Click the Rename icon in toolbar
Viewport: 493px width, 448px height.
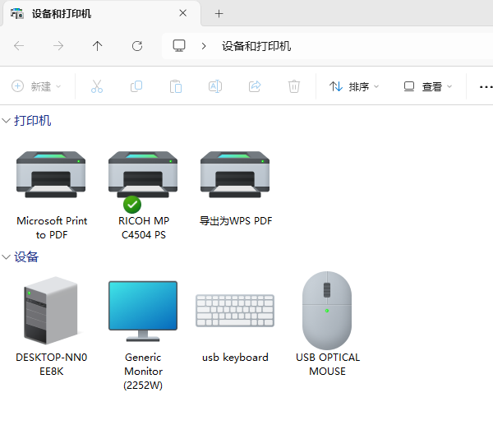coord(215,86)
